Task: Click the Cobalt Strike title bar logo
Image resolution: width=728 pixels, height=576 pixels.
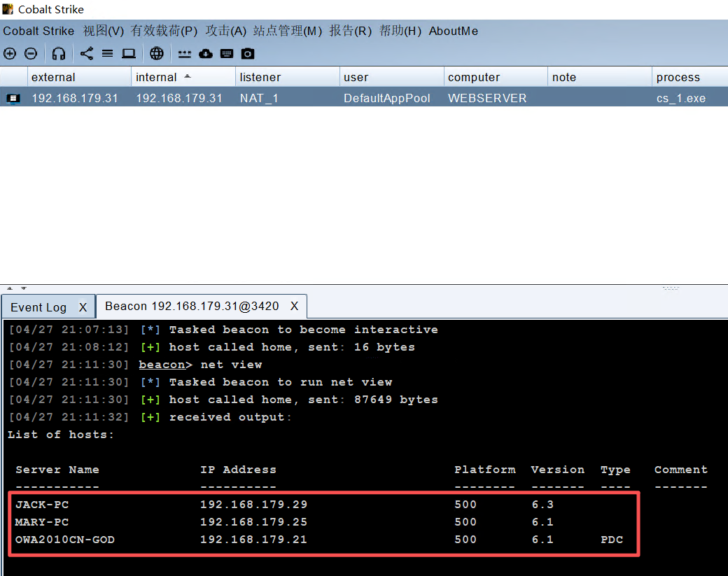Action: pyautogui.click(x=8, y=9)
